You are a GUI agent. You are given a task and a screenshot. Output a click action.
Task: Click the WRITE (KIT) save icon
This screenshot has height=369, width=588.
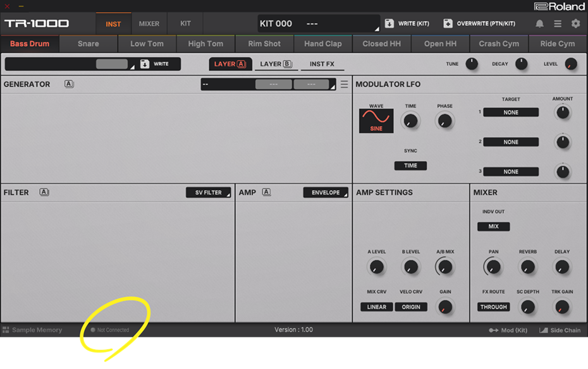coord(389,23)
